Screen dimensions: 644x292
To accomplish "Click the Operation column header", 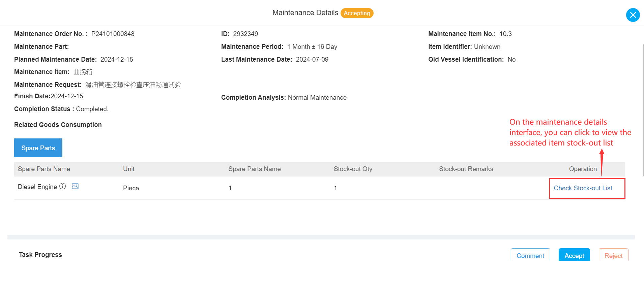I will [x=583, y=169].
